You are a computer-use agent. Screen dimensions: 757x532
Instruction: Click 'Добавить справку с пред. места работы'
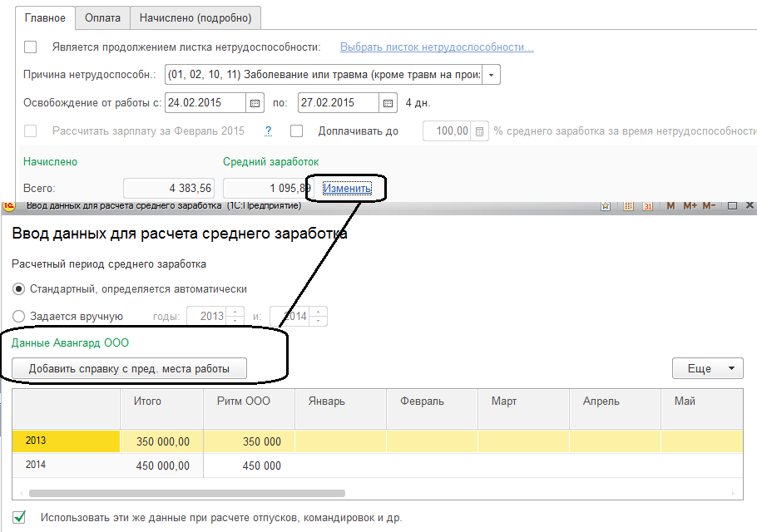[x=129, y=369]
